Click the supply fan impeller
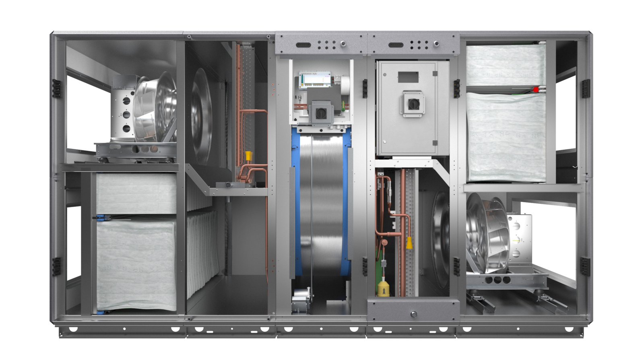Viewport: 644px width, 362px height. click(155, 109)
